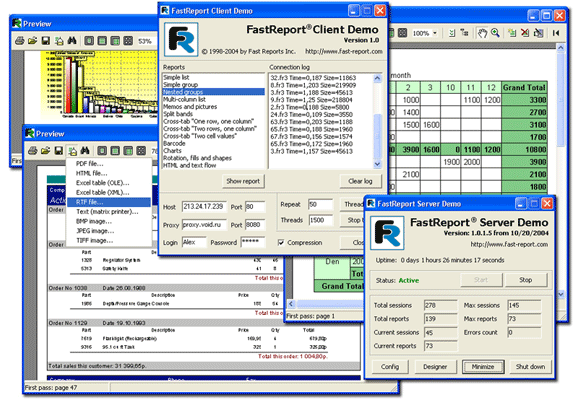The width and height of the screenshot is (578, 400).
Task: Open fast-report.com link in Server Demo
Action: click(509, 244)
